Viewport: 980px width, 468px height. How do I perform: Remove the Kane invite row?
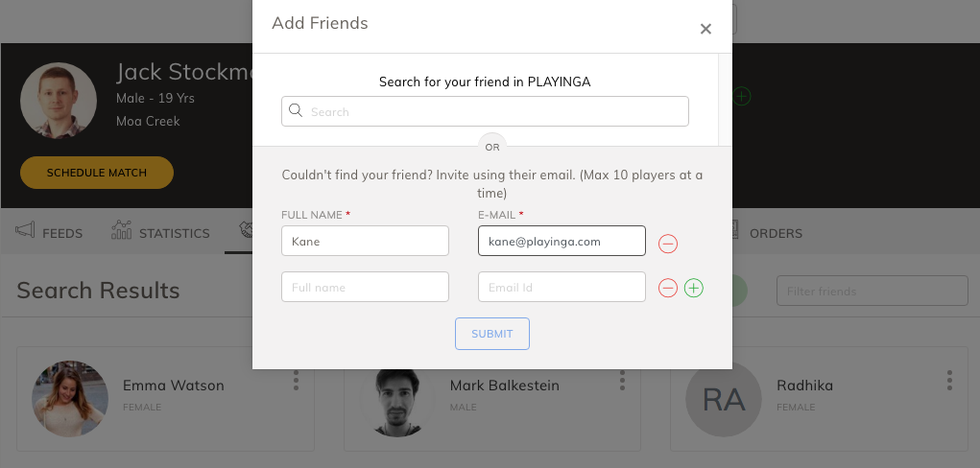point(667,243)
